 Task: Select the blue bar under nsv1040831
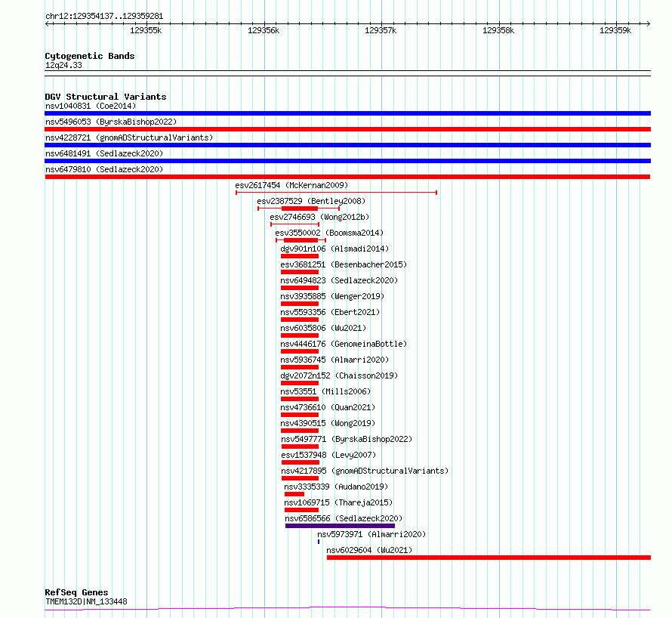347,113
